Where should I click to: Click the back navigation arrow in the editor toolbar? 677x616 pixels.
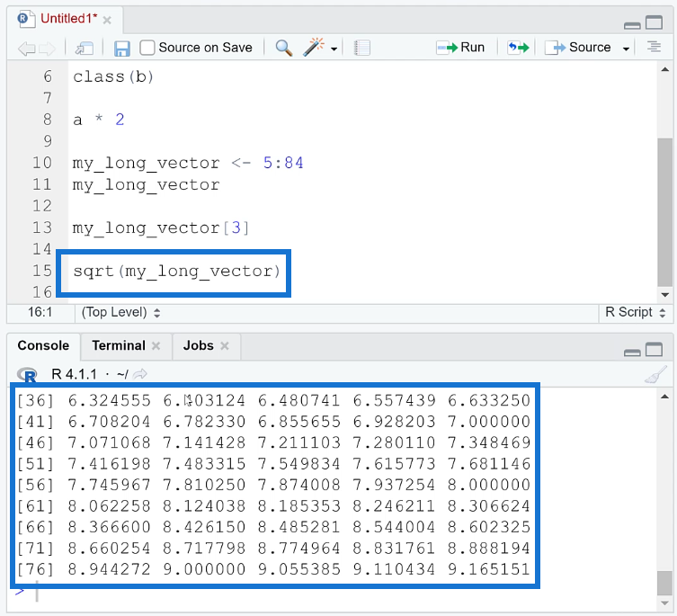click(x=26, y=48)
